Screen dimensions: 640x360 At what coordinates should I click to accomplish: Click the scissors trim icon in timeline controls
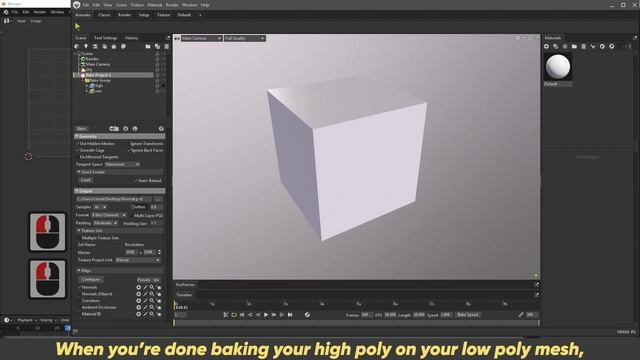point(226,315)
